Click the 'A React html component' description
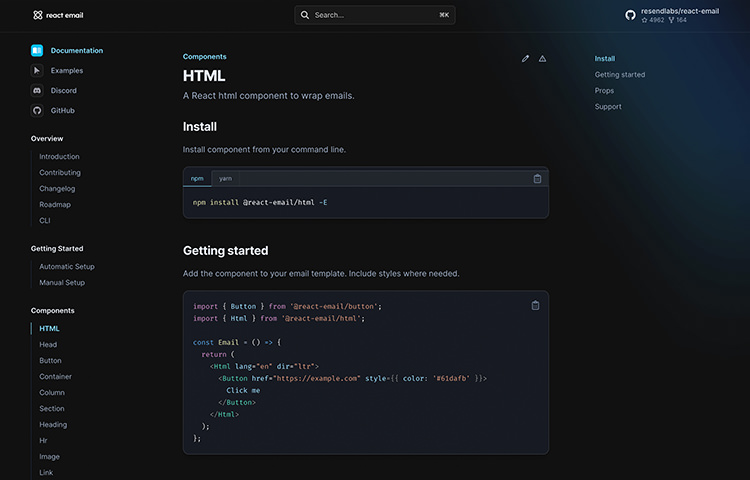This screenshot has height=480, width=750. pyautogui.click(x=268, y=96)
